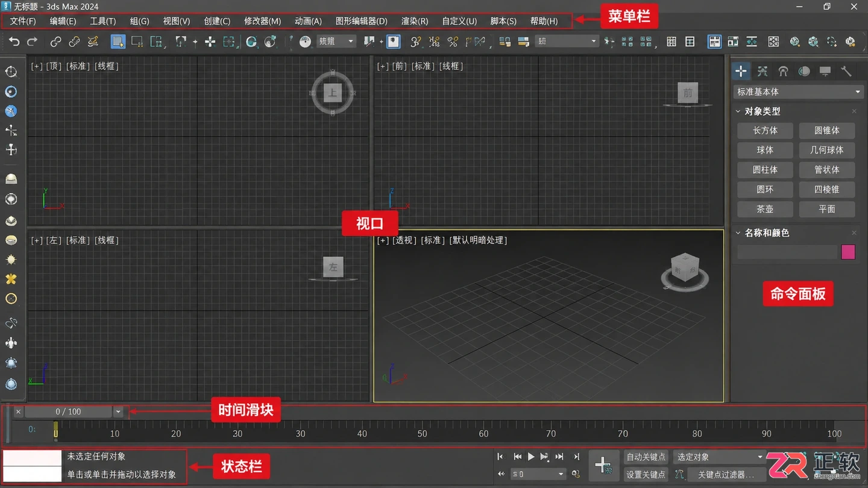Click frame 50 on the timeline track
This screenshot has width=868, height=488.
422,433
